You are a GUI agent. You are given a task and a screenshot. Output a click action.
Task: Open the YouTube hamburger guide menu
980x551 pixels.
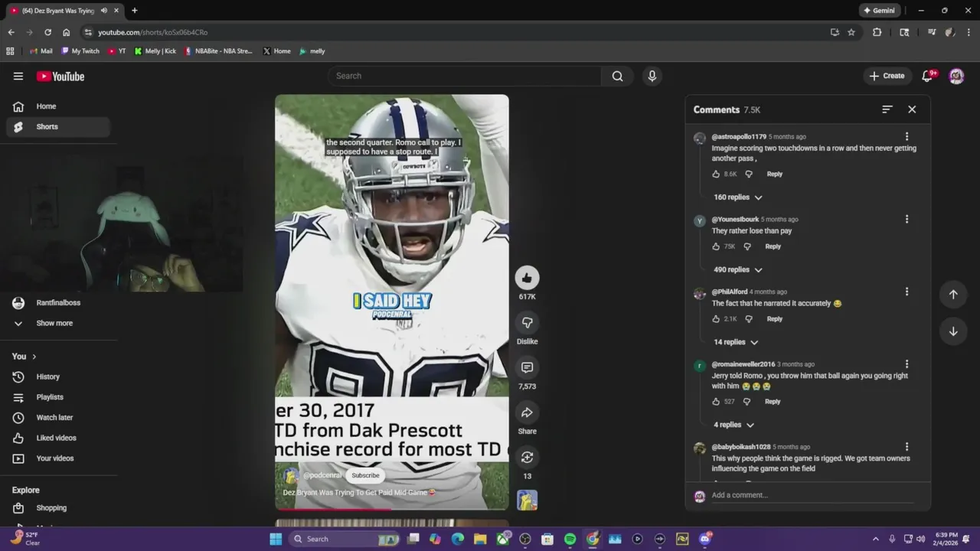click(x=18, y=76)
